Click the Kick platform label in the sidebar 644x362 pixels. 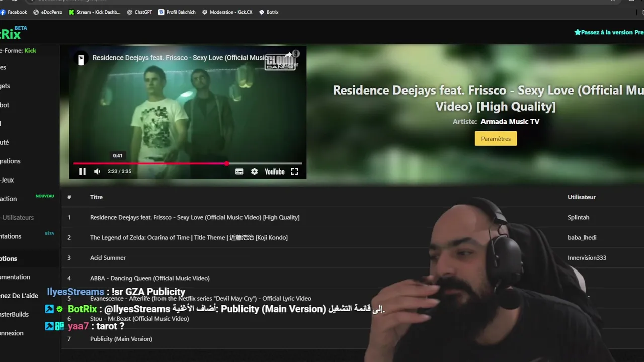30,50
